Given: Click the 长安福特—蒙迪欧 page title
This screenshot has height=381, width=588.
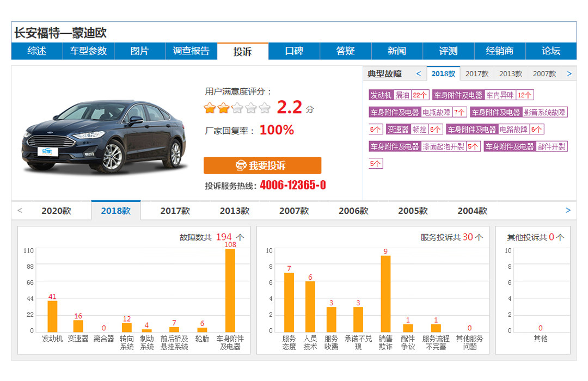Looking at the screenshot, I should [x=60, y=33].
